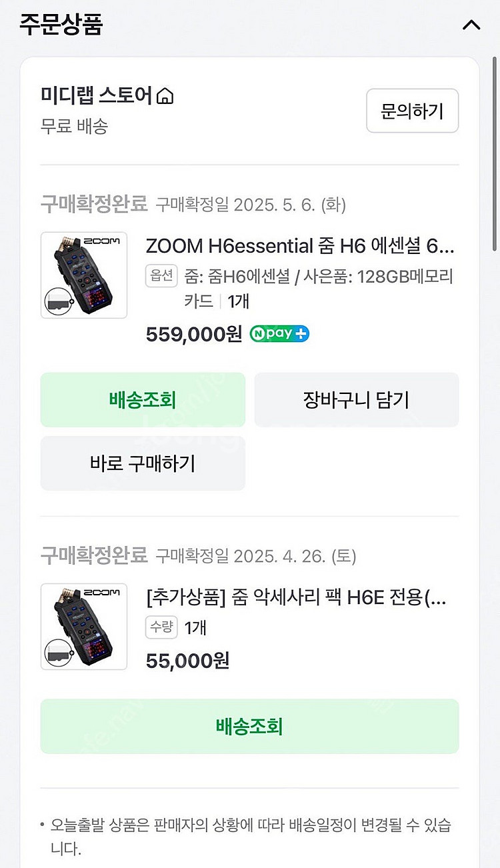Click the 559,000원 price
Screen dimensions: 500x868
pos(193,333)
